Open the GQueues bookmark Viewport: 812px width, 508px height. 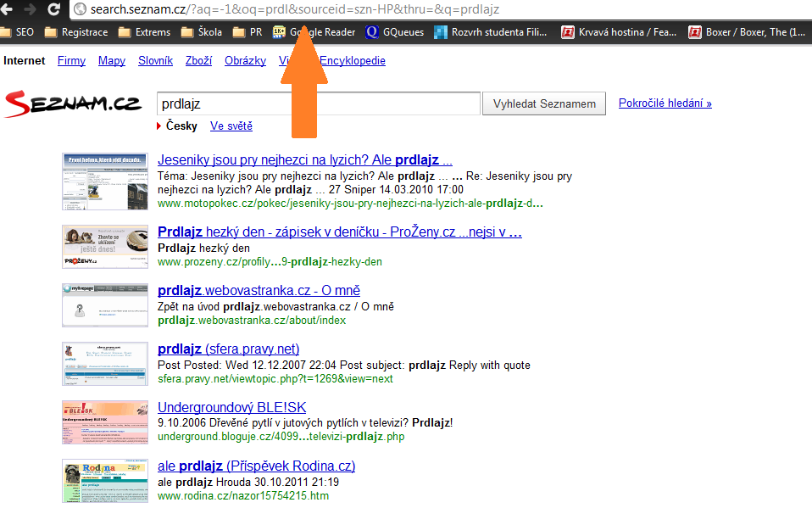395,32
